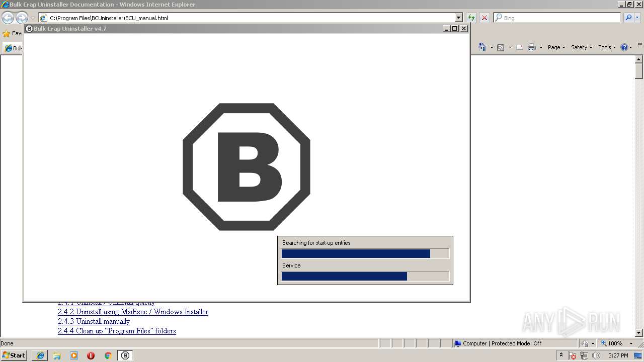The width and height of the screenshot is (644, 362).
Task: Open the Print dropdown arrow
Action: click(x=541, y=48)
